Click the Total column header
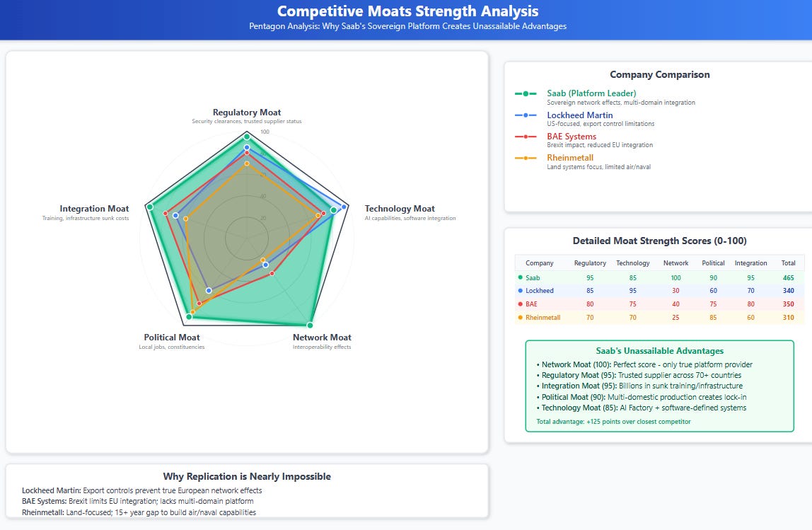The image size is (812, 530). pyautogui.click(x=788, y=263)
